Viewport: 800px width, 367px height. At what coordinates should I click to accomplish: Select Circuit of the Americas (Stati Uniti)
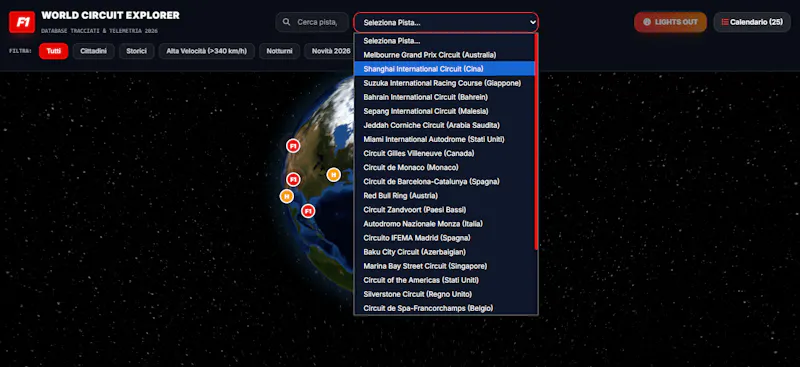(444, 280)
